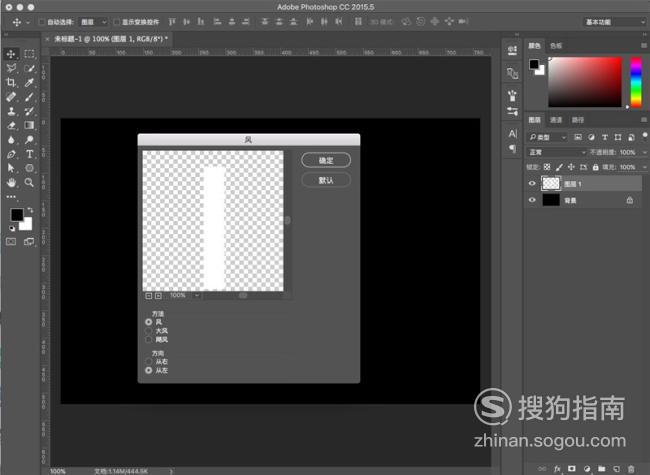Select the 大风 method radio button
Viewport: 650px width, 475px height.
click(x=149, y=331)
